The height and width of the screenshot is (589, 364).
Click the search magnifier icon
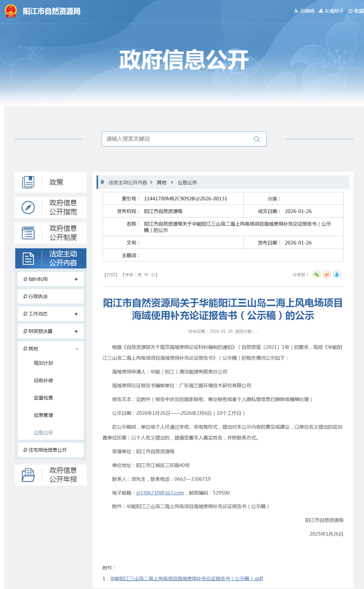click(256, 139)
